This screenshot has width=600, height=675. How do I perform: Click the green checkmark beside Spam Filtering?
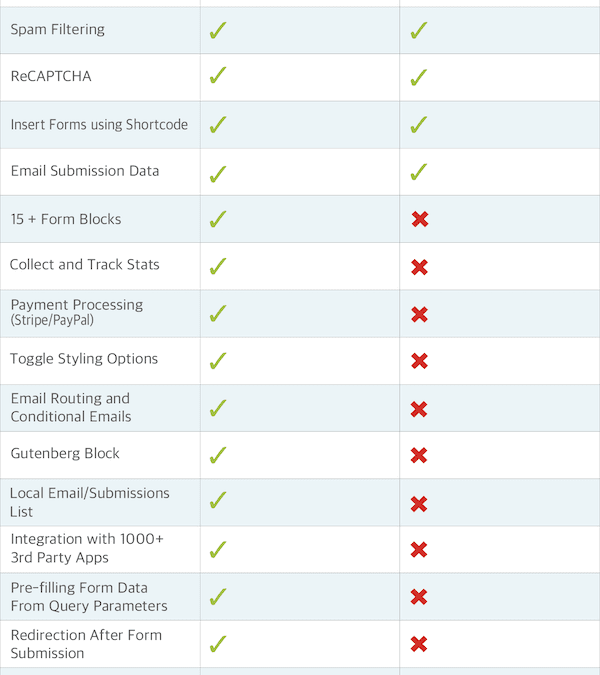217,30
